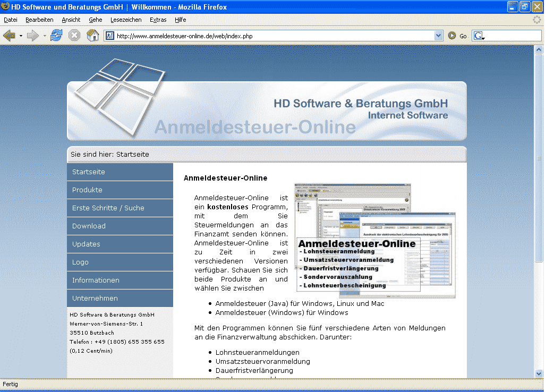The width and height of the screenshot is (546, 392).
Task: Click the Back navigation arrow
Action: tap(9, 36)
